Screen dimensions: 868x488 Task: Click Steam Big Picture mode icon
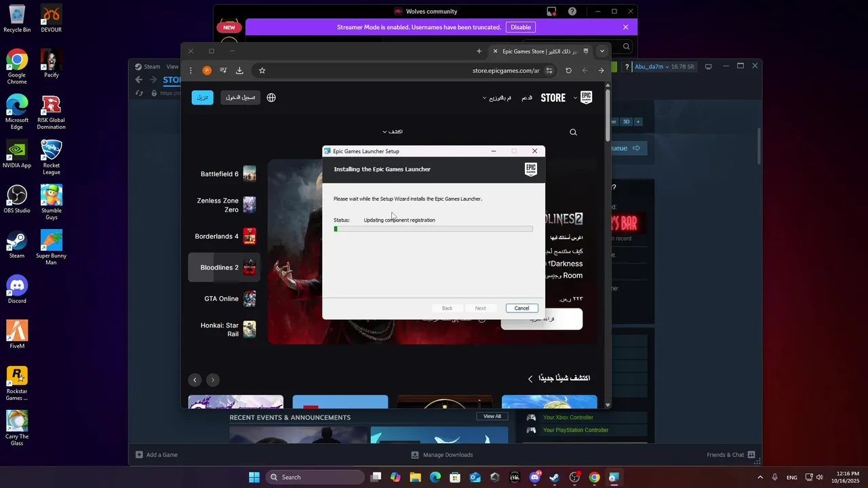[x=709, y=66]
